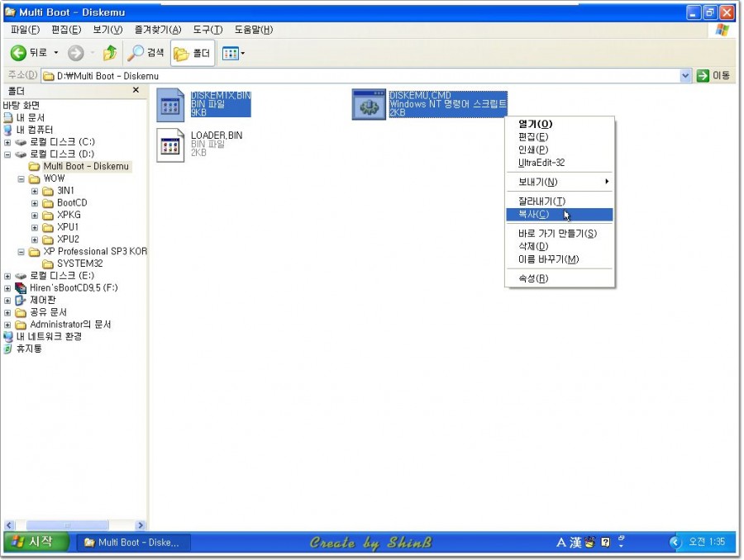744x560 pixels.
Task: Choose 이름 바꾸기(M) in context menu
Action: pos(560,259)
